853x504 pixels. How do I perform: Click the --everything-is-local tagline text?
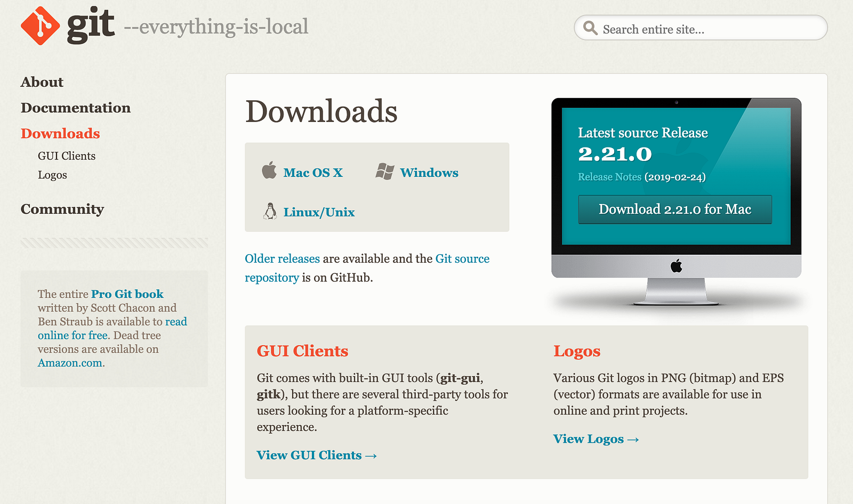(x=216, y=27)
